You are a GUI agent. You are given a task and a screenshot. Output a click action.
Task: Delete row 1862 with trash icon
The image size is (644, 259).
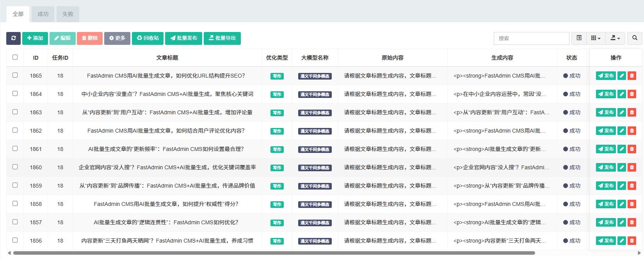(632, 131)
